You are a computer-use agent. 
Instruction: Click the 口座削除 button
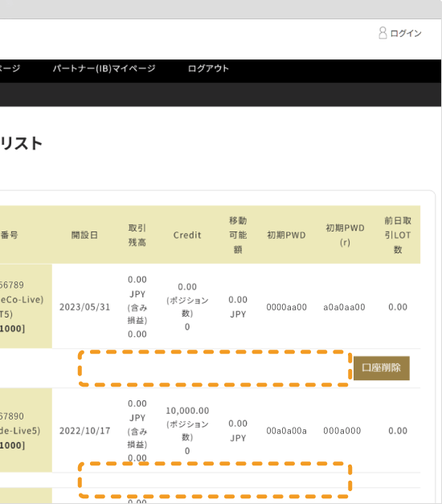(x=381, y=368)
